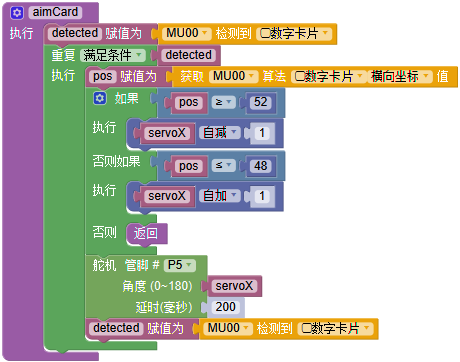460x362 pixels.
Task: Open the 横向坐标 dropdown
Action: pyautogui.click(x=399, y=76)
